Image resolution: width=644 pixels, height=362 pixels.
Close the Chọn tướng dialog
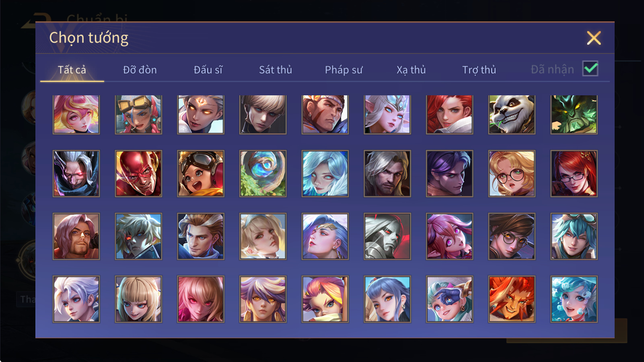594,38
